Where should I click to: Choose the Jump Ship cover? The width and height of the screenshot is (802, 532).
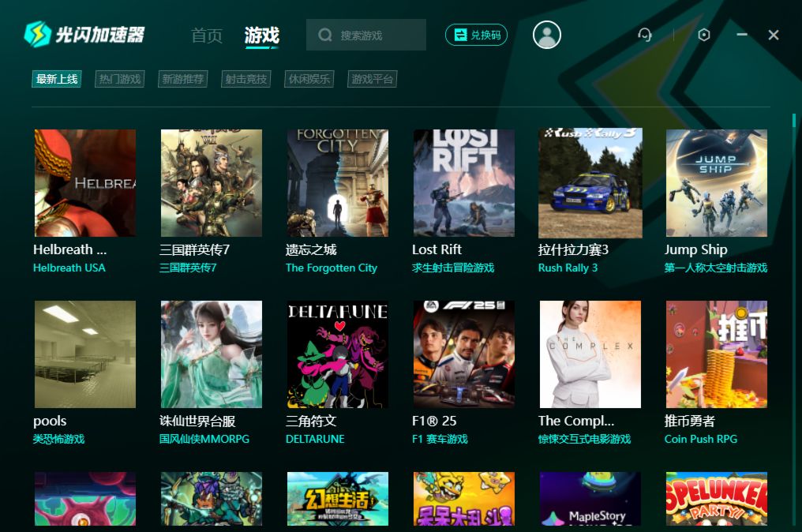[717, 183]
